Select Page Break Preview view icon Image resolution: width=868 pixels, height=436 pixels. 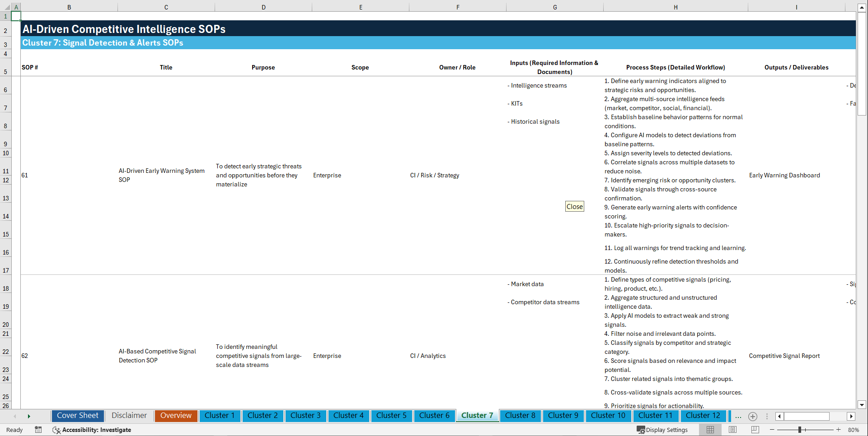(x=754, y=430)
